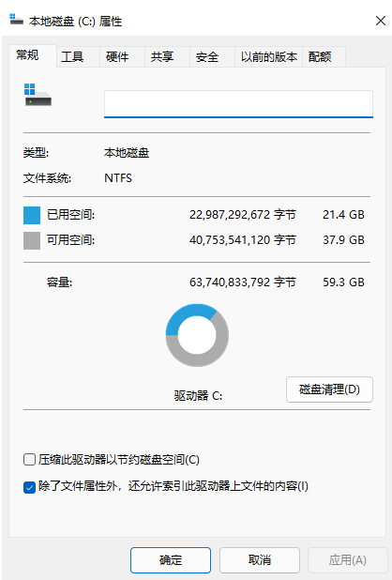Click the 已用空间 label
This screenshot has height=580, width=392.
point(71,215)
